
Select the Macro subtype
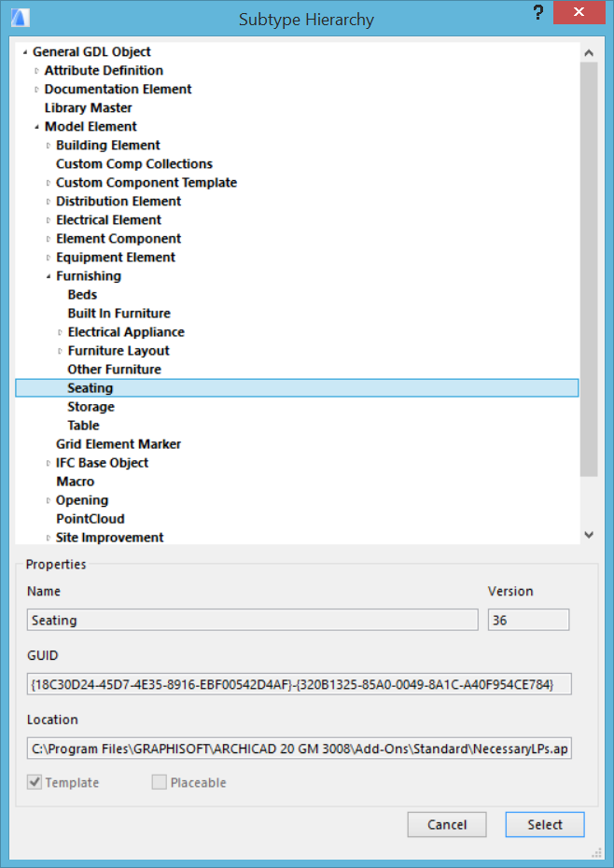pos(76,482)
